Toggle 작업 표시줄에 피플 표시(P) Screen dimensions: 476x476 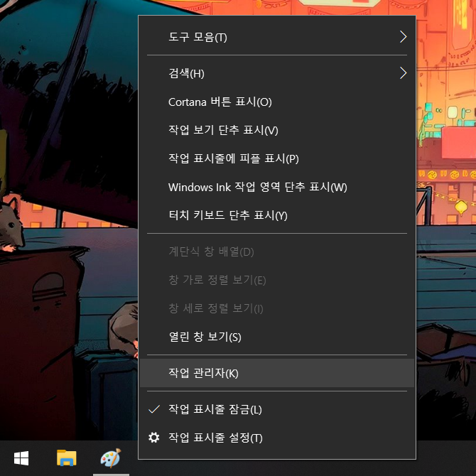tap(277, 158)
